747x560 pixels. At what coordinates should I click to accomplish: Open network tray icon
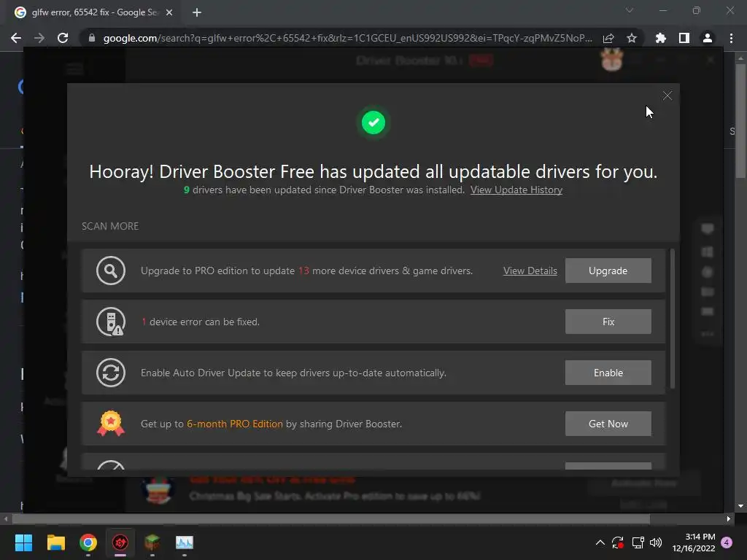pyautogui.click(x=638, y=542)
